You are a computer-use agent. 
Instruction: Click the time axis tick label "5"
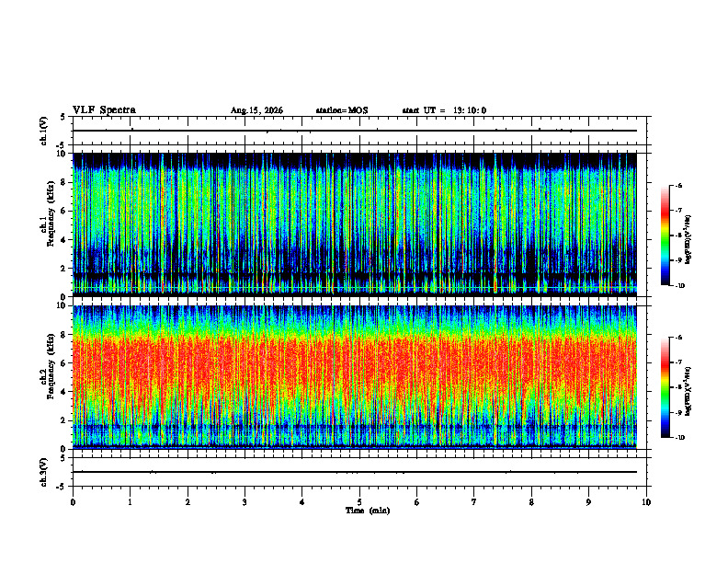click(359, 502)
